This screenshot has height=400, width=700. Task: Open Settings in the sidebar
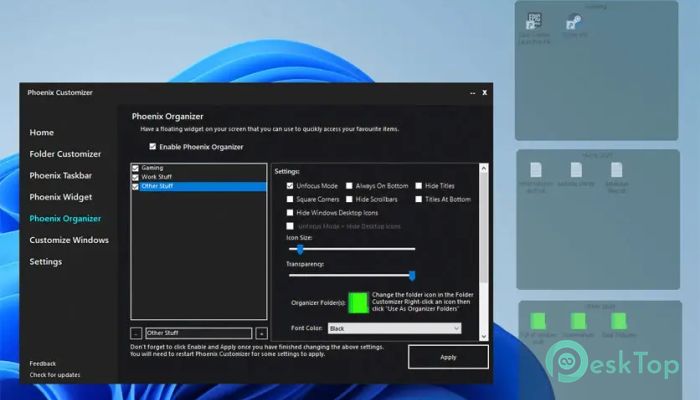46,262
